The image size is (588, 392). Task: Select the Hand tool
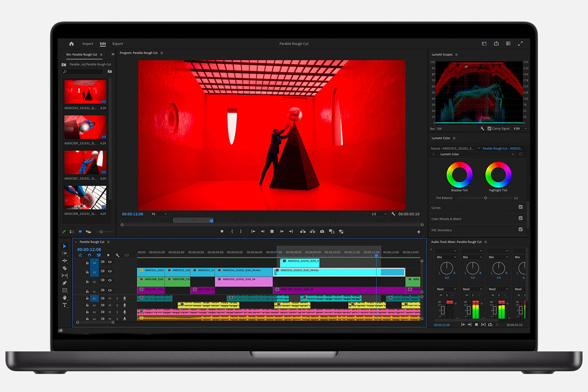pyautogui.click(x=65, y=297)
